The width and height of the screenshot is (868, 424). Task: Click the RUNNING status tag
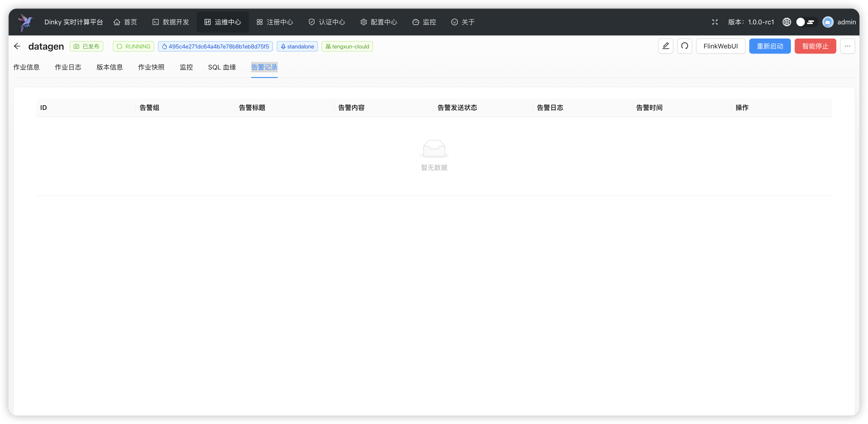[x=133, y=47]
